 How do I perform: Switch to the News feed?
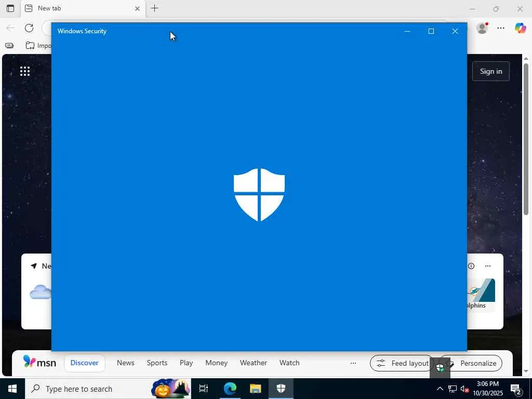click(126, 363)
